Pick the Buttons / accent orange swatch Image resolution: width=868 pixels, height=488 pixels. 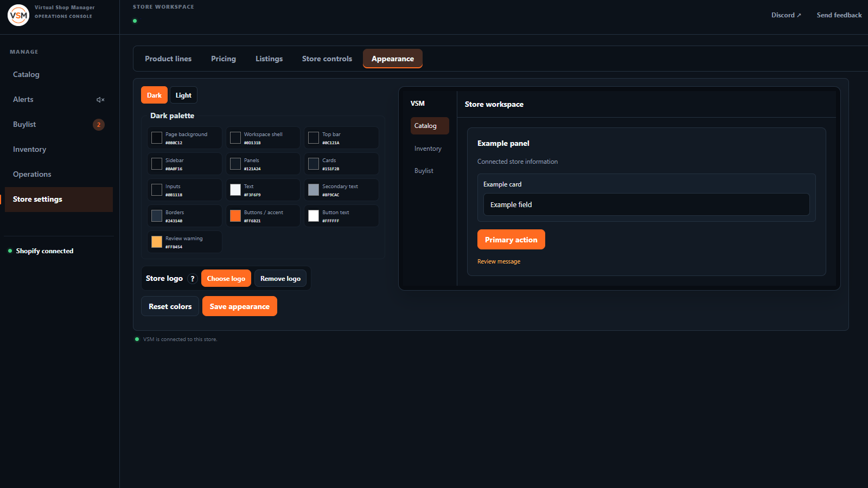235,216
